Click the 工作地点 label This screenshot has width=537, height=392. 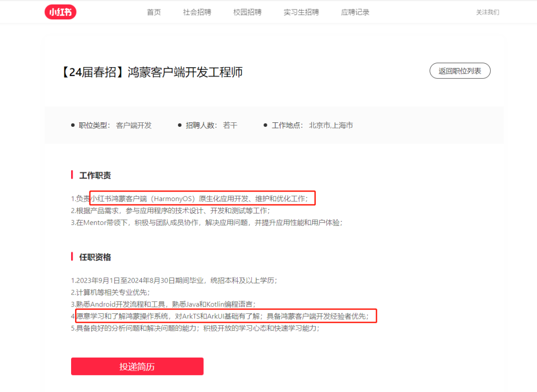[287, 125]
